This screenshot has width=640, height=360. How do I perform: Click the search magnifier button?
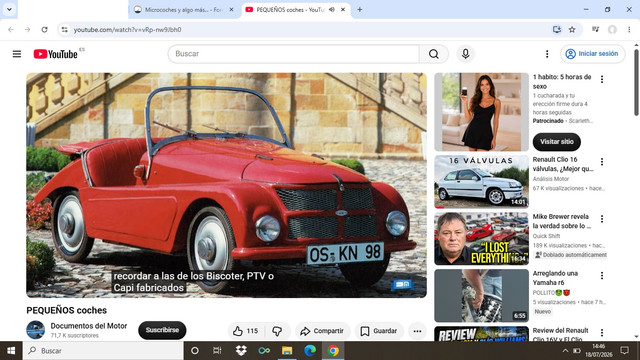point(433,54)
